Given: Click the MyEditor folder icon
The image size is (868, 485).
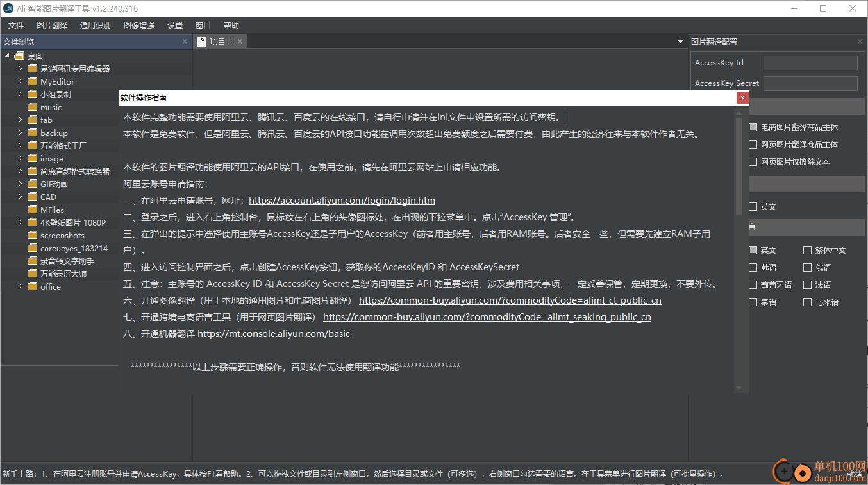Looking at the screenshot, I should click(33, 81).
